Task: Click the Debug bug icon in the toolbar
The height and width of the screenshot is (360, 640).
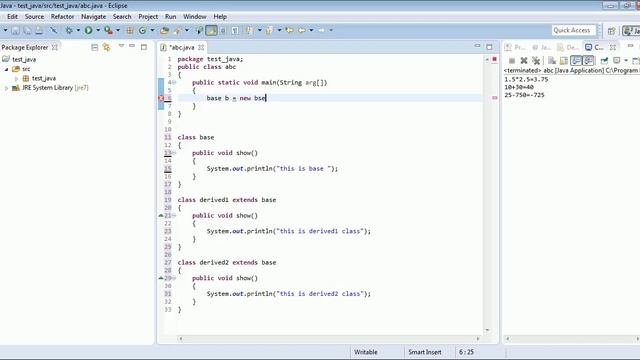Action: pyautogui.click(x=69, y=31)
